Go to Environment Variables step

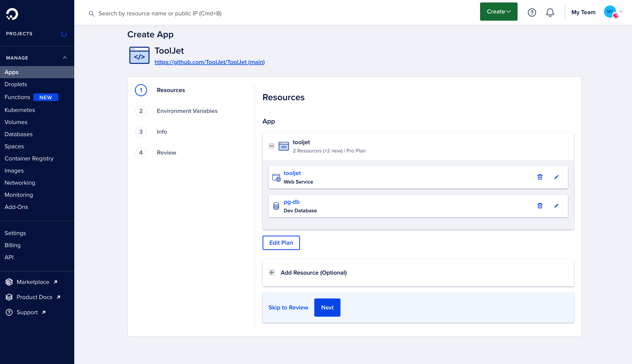[x=187, y=111]
